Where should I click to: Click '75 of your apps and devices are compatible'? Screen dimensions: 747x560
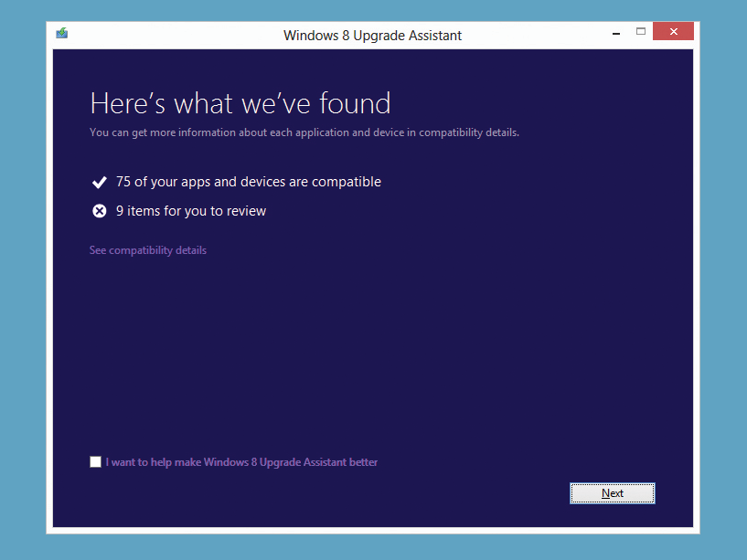tap(248, 182)
